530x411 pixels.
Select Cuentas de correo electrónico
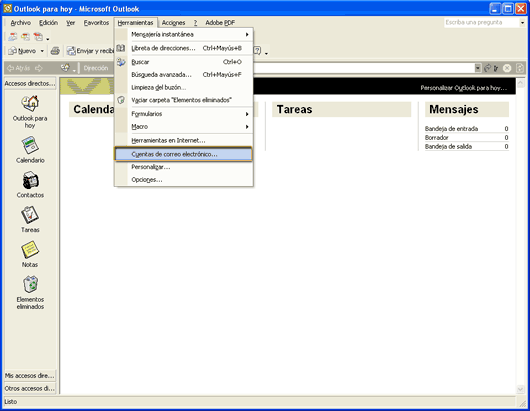[184, 154]
